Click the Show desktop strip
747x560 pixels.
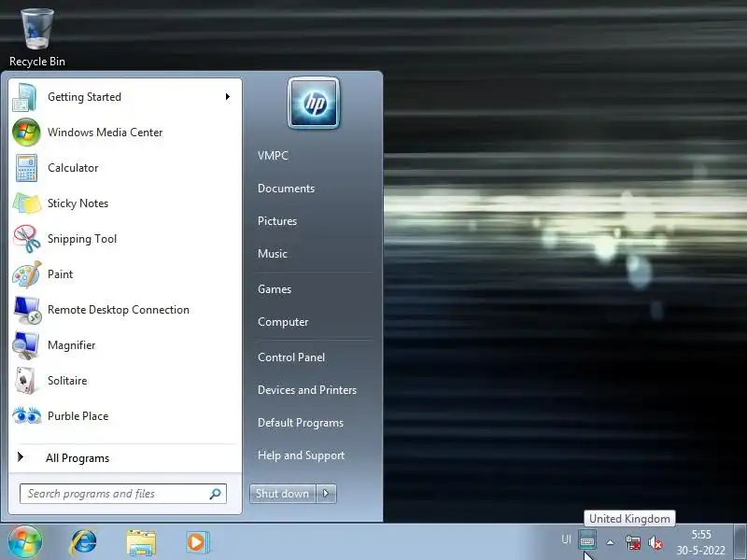[x=740, y=542]
